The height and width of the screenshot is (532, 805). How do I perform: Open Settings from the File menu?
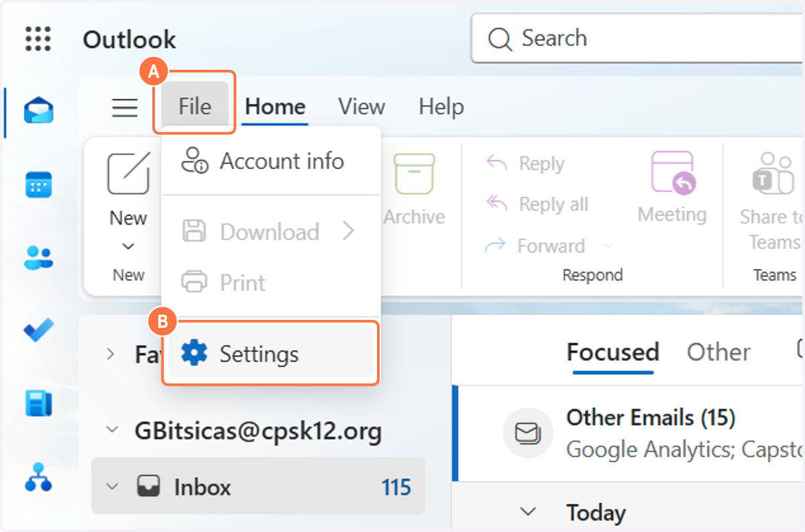coord(271,354)
